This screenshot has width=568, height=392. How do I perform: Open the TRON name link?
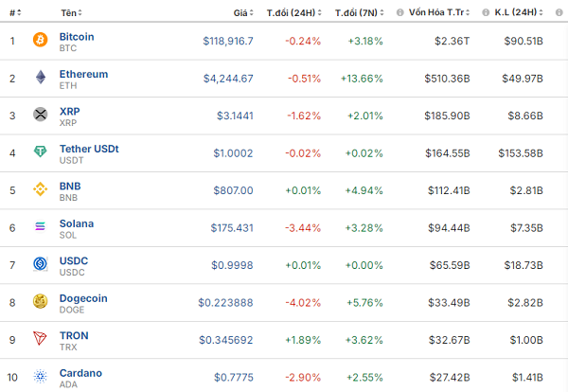[x=74, y=335]
